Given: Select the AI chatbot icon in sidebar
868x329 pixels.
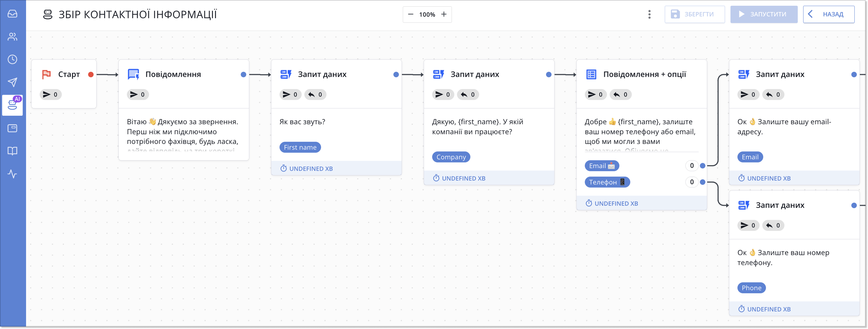Looking at the screenshot, I should [x=12, y=105].
